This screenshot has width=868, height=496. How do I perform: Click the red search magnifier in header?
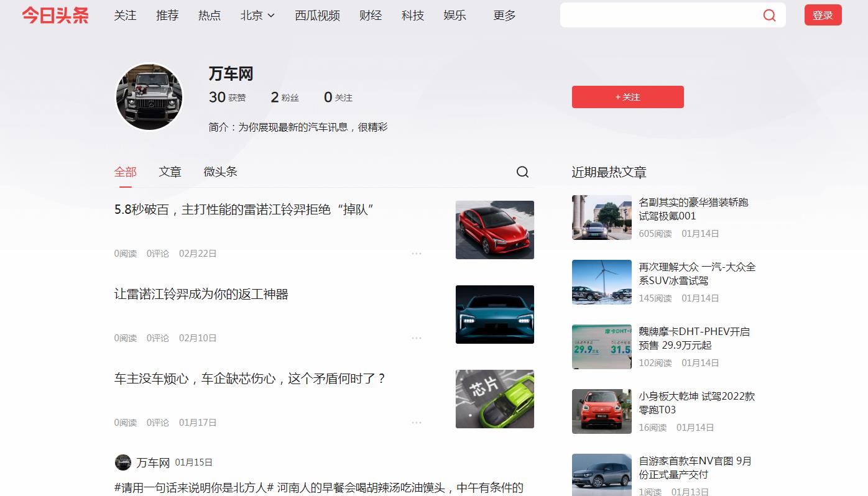point(769,16)
